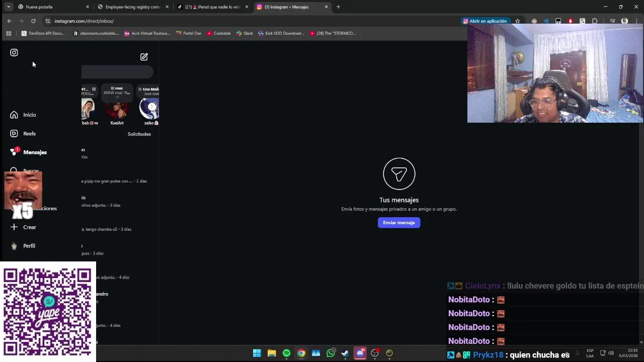This screenshot has height=362, width=644.
Task: Open the Extensions puzzle icon
Action: [x=595, y=21]
